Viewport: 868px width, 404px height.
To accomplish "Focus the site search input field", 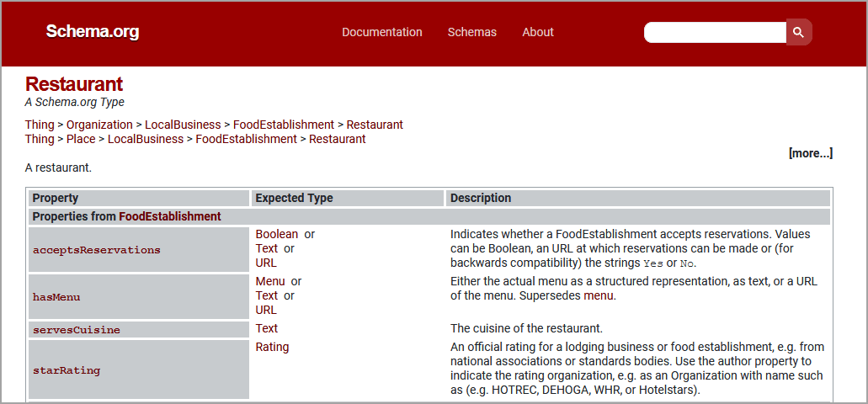I will (716, 32).
